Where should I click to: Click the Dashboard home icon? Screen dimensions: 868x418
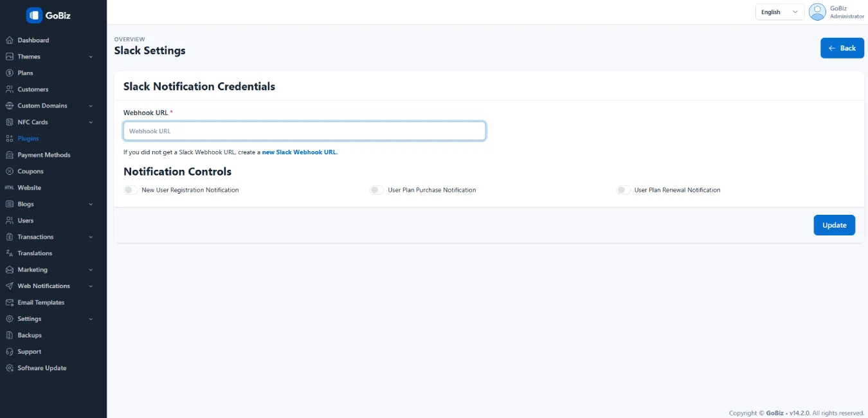click(x=10, y=40)
